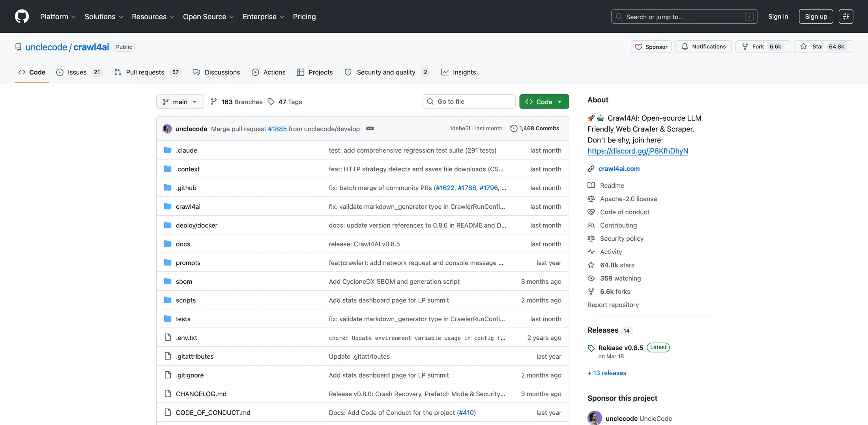
Task: Open the Readme book link
Action: pyautogui.click(x=606, y=185)
